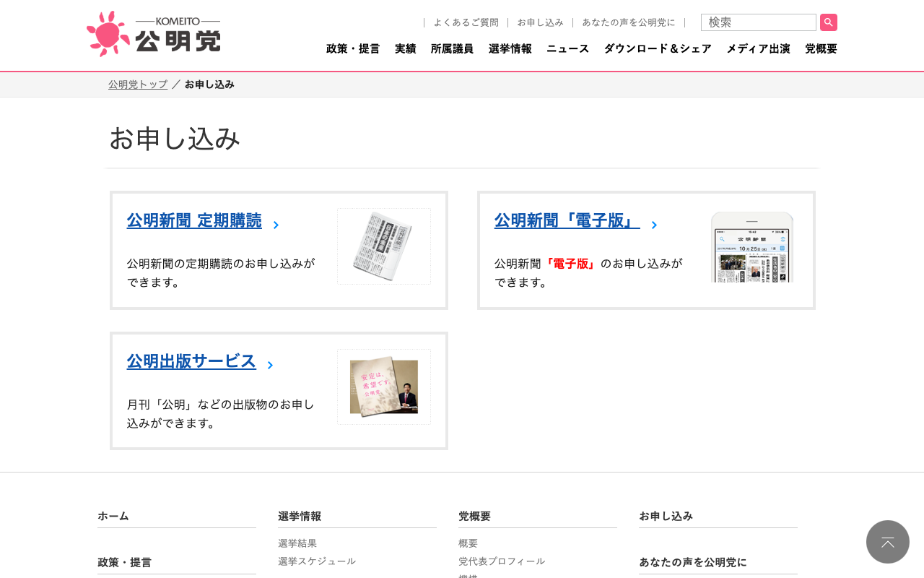Click the scroll-to-top round button
The height and width of the screenshot is (578, 924).
(x=888, y=542)
